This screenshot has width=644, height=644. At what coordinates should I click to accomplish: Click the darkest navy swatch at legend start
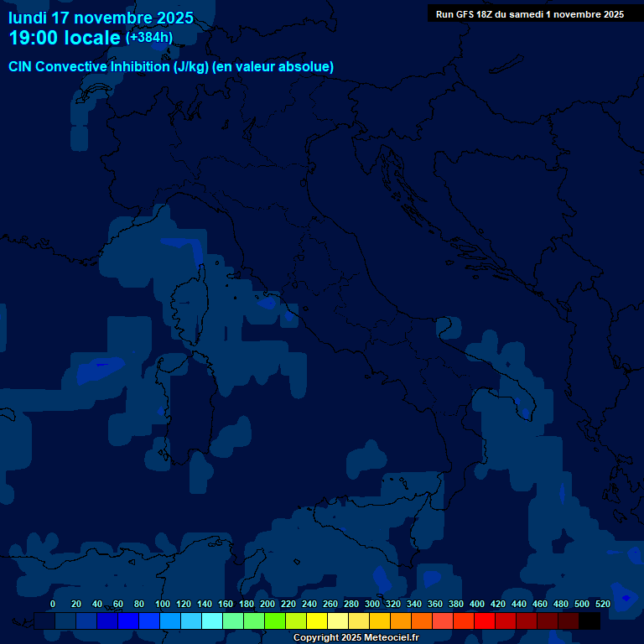(x=44, y=621)
